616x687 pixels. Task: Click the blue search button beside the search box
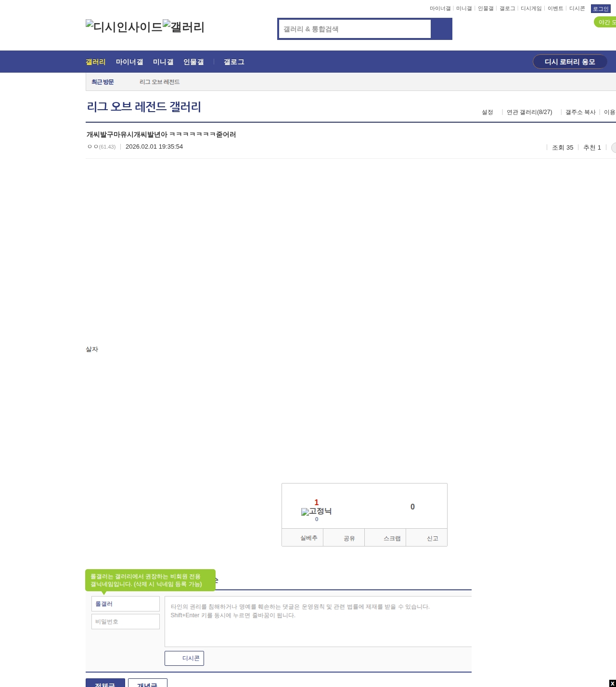[441, 29]
